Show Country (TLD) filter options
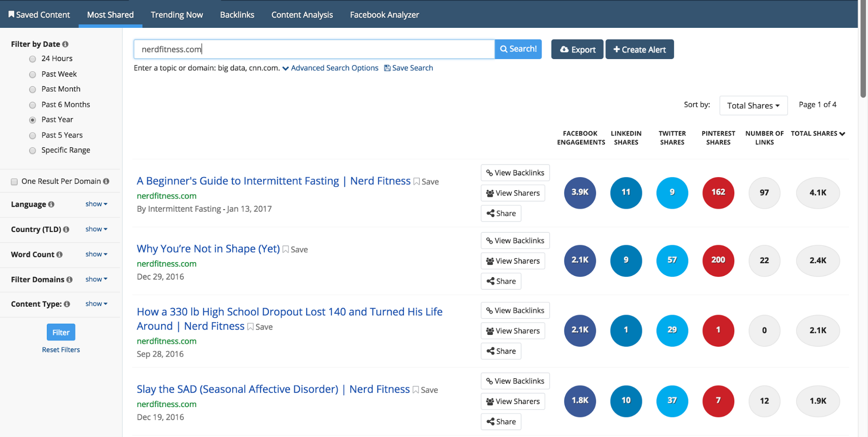This screenshot has width=868, height=437. coord(96,229)
